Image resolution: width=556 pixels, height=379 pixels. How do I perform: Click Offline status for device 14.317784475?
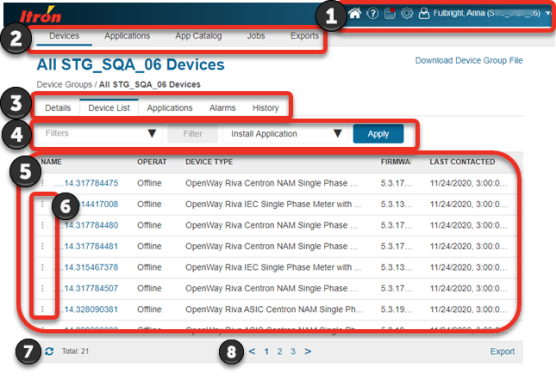click(149, 183)
